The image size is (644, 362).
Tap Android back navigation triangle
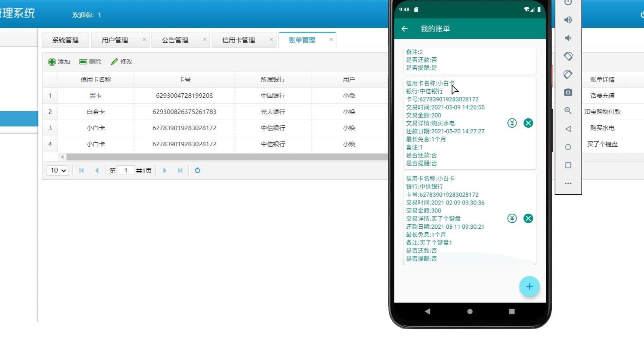(428, 311)
